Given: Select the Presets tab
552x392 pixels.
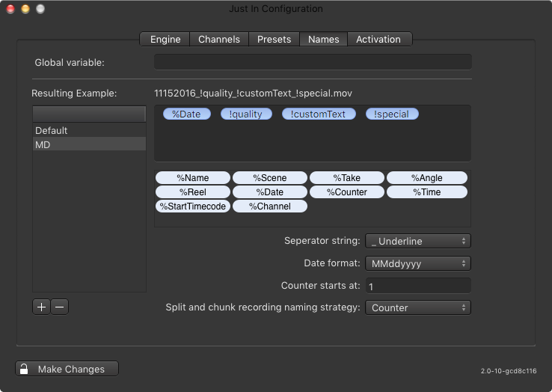Looking at the screenshot, I should (x=274, y=39).
